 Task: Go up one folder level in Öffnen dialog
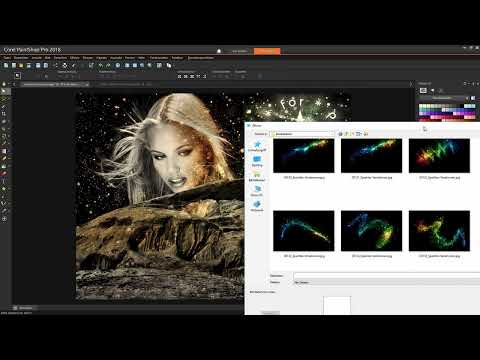coord(347,134)
